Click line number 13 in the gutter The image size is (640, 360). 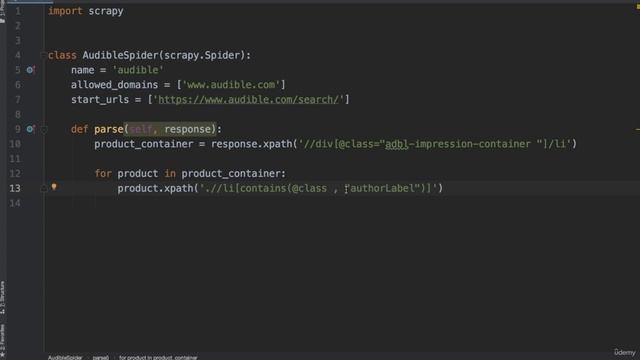[15, 188]
